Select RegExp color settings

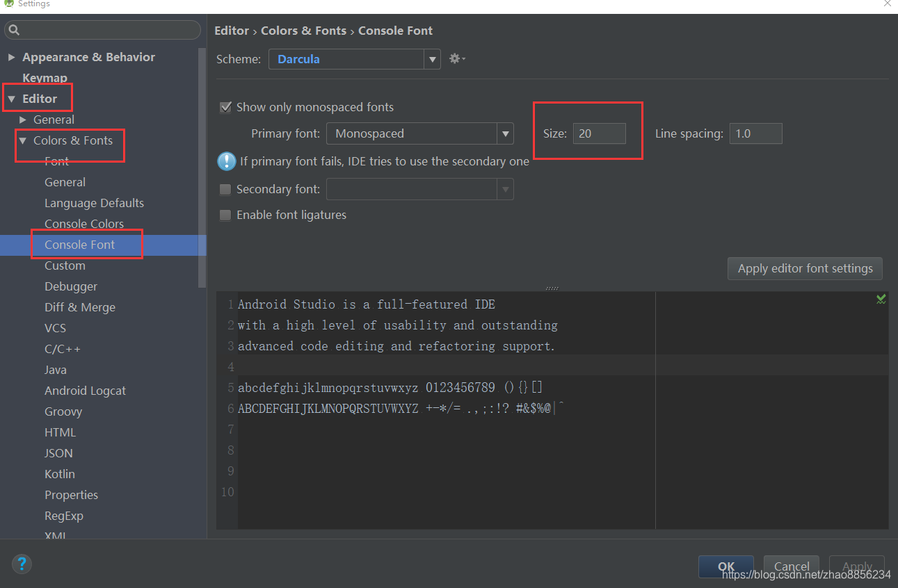pyautogui.click(x=64, y=516)
